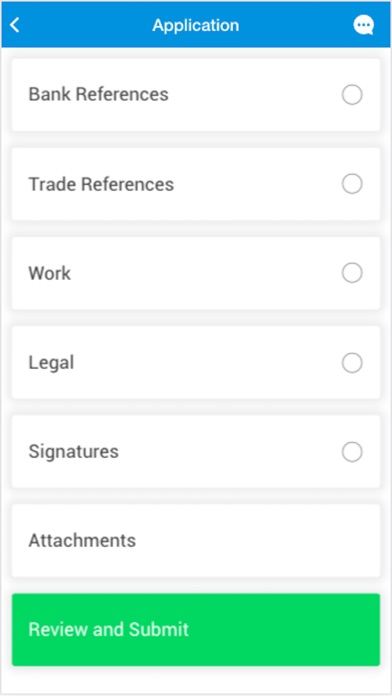Viewport: 392px width, 696px height.
Task: Open the Trade References section
Action: click(196, 184)
